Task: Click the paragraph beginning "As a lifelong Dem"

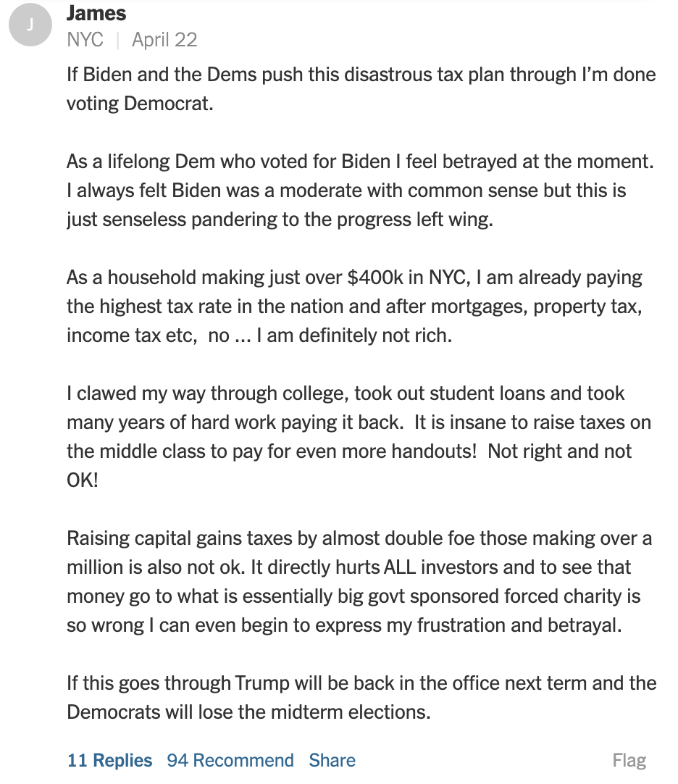Action: (x=360, y=191)
